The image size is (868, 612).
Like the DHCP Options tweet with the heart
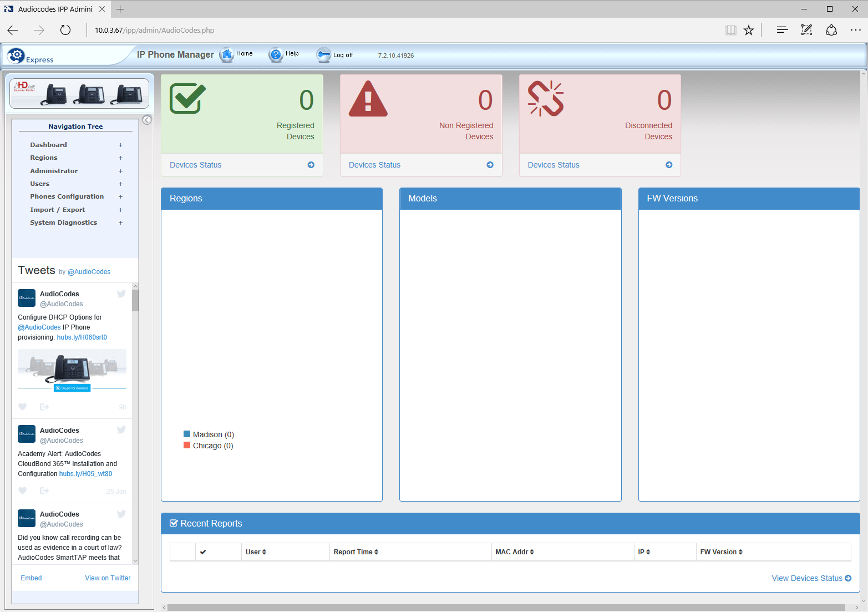point(22,406)
